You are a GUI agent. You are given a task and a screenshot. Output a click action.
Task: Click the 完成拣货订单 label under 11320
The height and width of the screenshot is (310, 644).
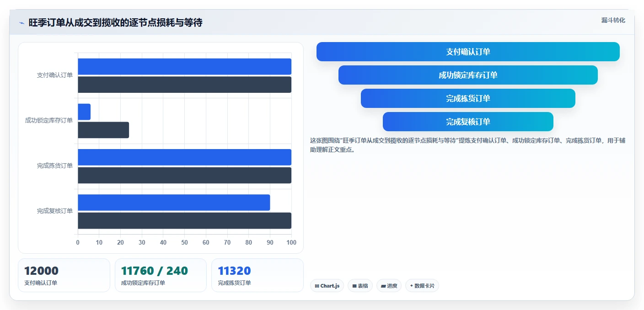point(235,283)
